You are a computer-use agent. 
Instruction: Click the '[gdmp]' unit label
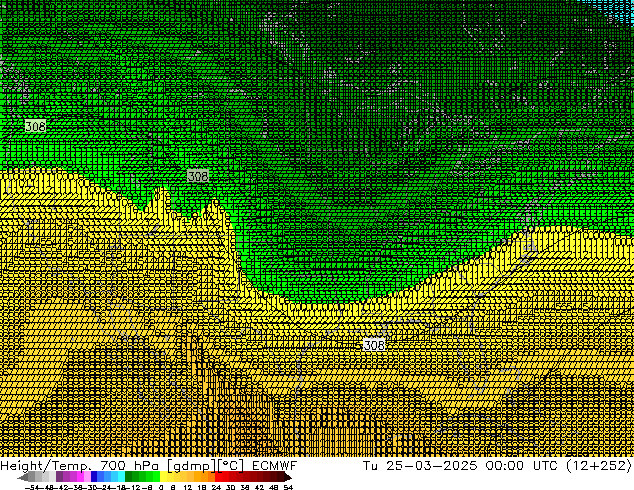[x=192, y=466]
